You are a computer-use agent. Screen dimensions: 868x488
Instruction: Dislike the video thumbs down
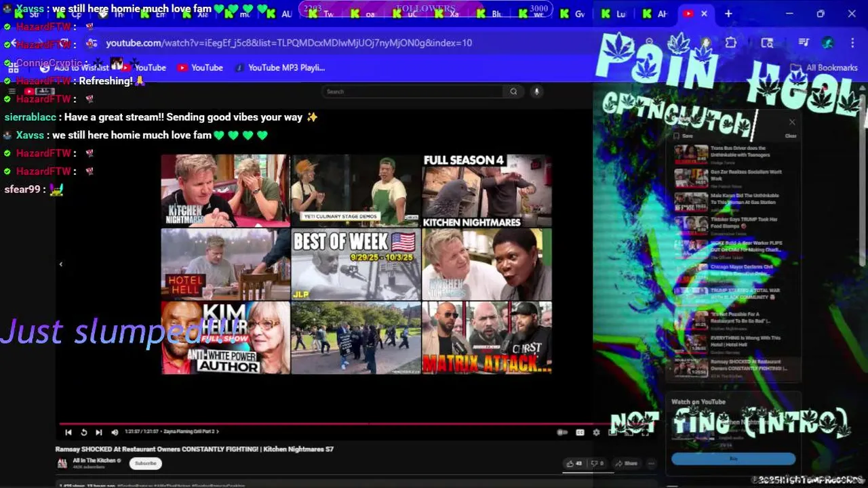point(597,464)
